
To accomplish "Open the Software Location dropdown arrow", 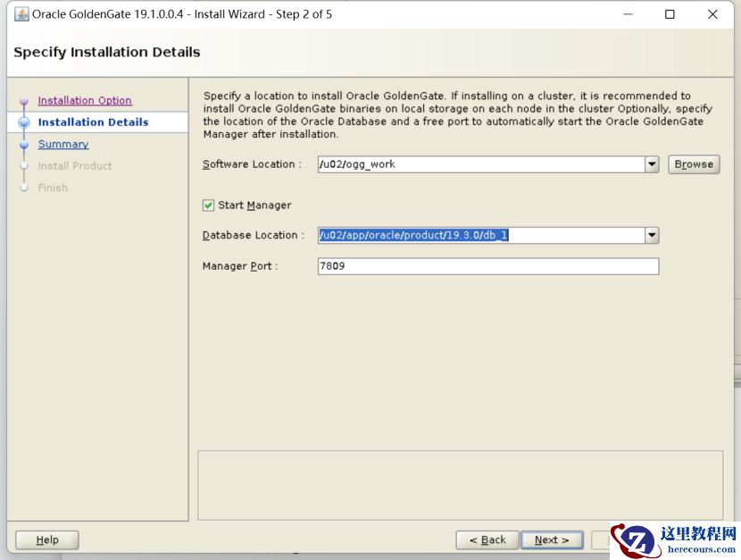I will tap(652, 164).
